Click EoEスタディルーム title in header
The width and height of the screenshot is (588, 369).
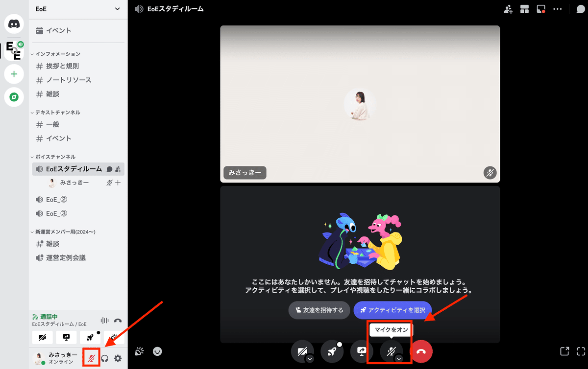click(175, 9)
